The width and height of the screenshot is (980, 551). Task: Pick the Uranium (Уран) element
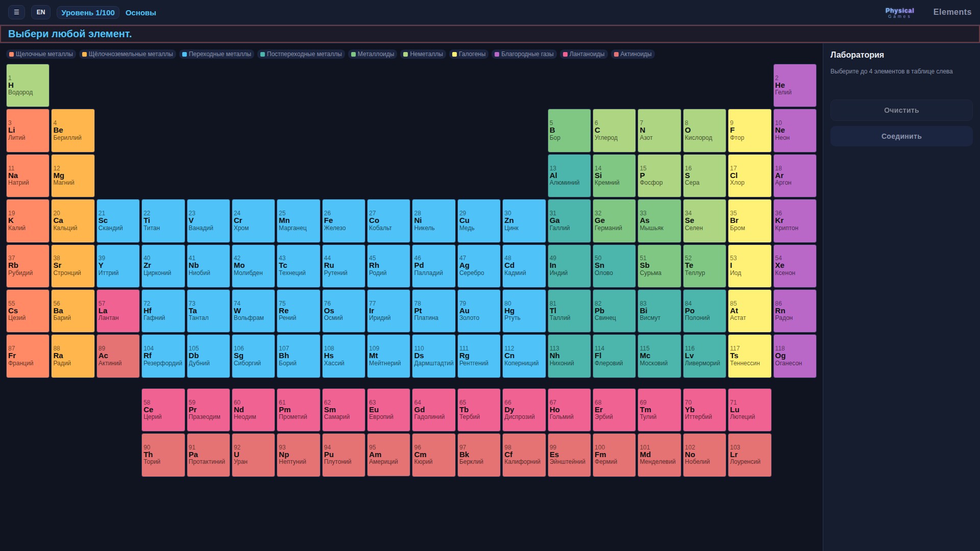253,455
